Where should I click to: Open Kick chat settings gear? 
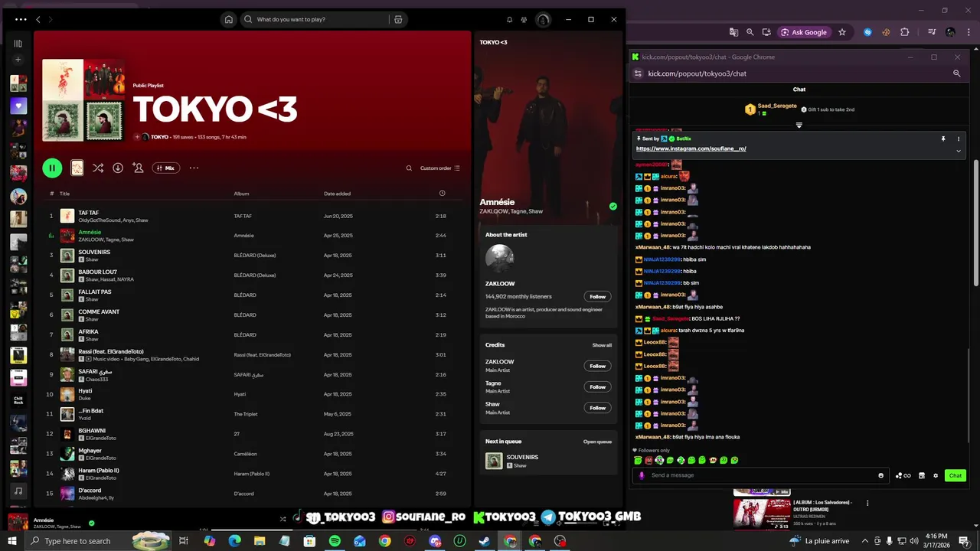[x=936, y=475]
